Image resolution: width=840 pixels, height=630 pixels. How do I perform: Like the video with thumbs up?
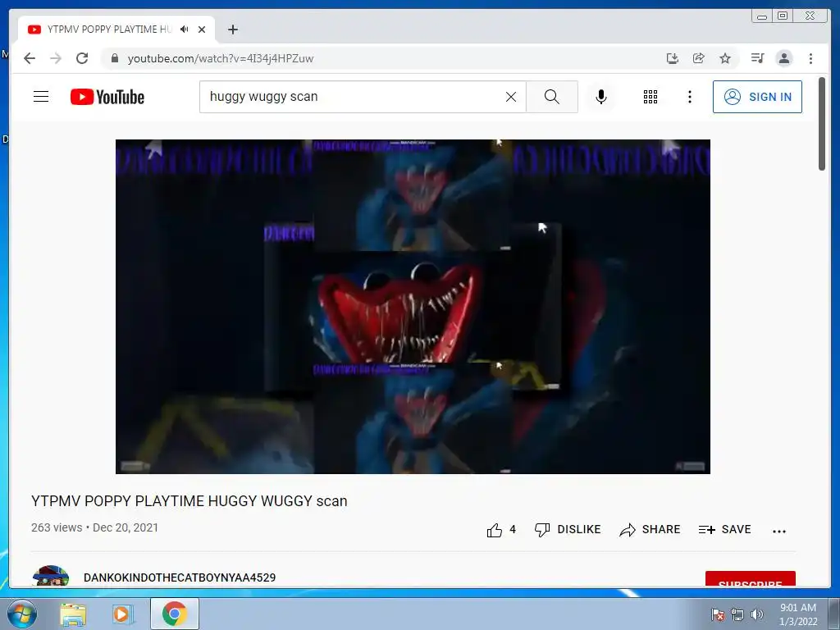(x=495, y=530)
